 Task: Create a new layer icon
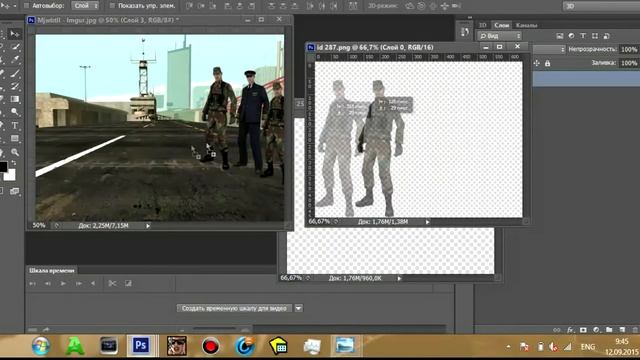coord(622,330)
